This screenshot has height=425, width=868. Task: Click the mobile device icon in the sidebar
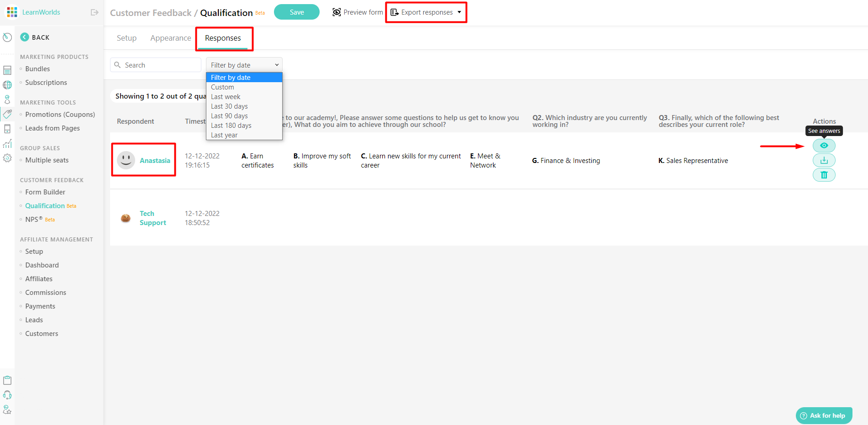point(7,129)
